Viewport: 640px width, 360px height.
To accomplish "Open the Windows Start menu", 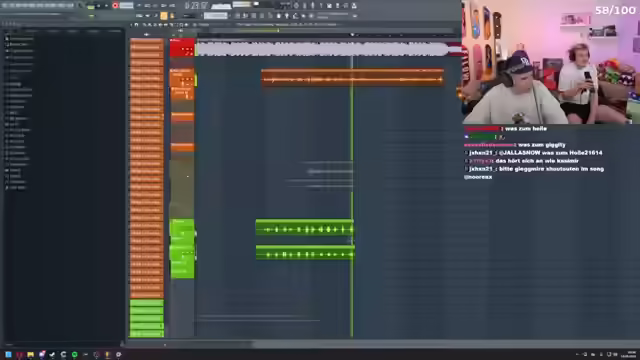I will 8,355.
